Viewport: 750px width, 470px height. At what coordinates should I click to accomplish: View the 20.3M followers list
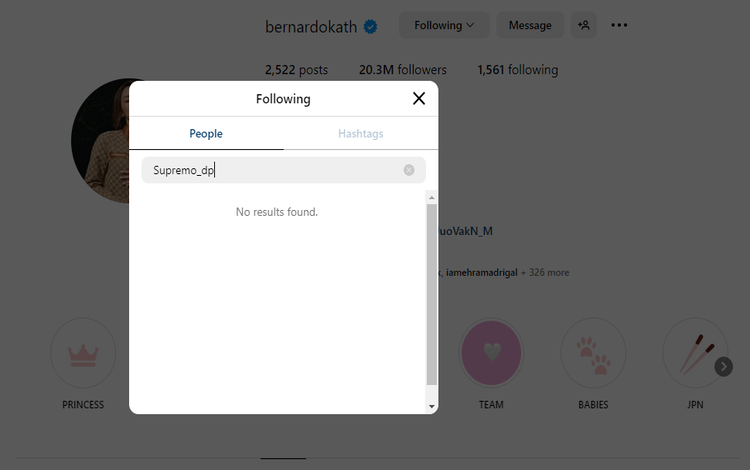tap(403, 70)
